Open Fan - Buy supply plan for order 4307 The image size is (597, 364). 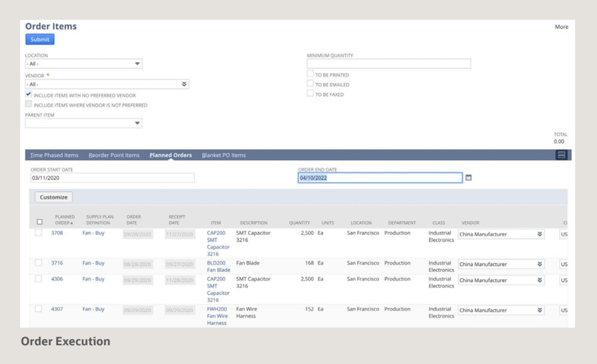[x=94, y=309]
